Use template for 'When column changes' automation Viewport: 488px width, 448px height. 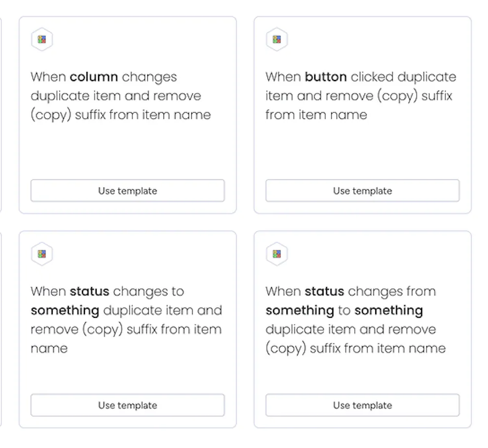(127, 191)
